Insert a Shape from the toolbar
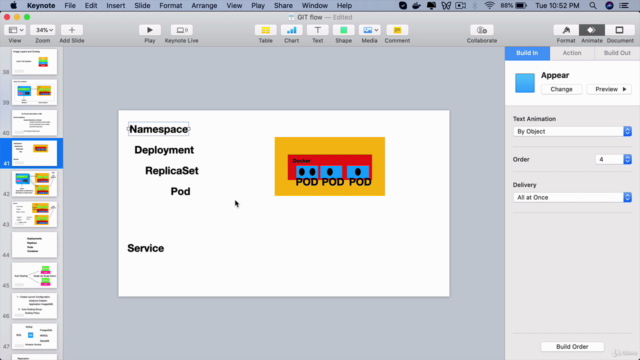 tap(343, 30)
